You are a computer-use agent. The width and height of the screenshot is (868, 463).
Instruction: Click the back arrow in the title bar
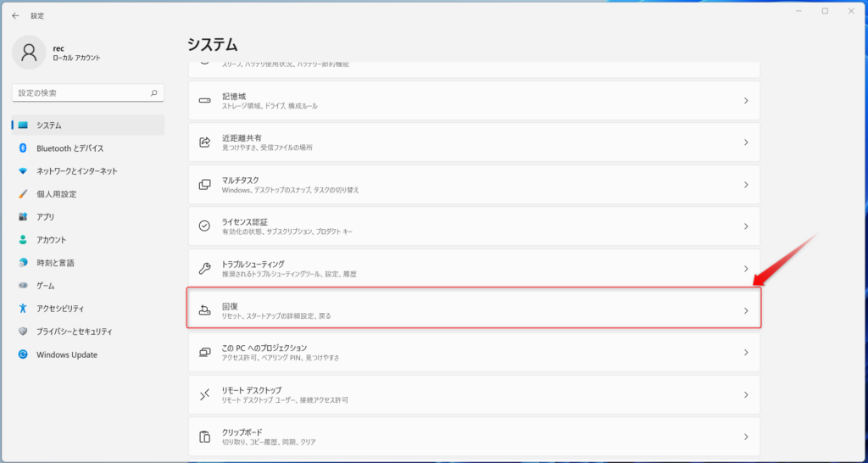pyautogui.click(x=15, y=16)
